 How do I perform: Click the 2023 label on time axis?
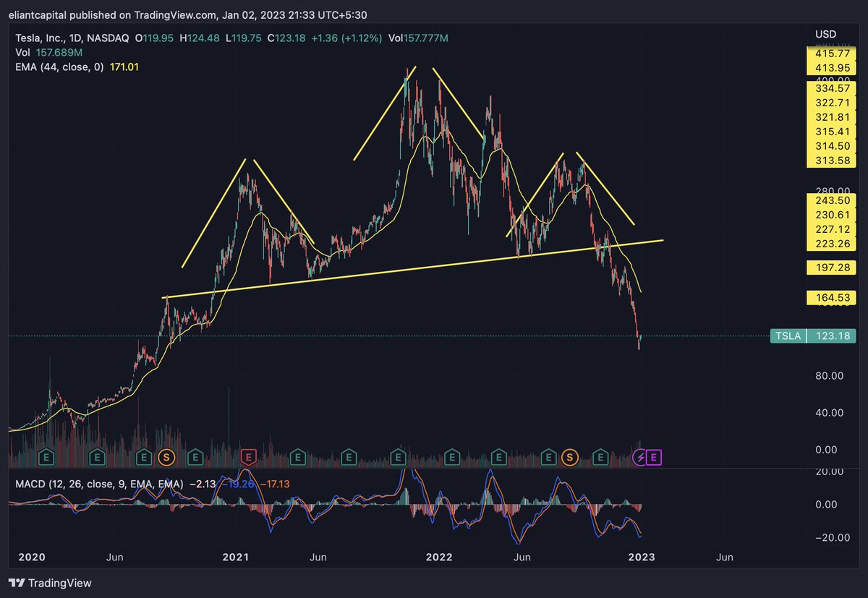pyautogui.click(x=642, y=558)
